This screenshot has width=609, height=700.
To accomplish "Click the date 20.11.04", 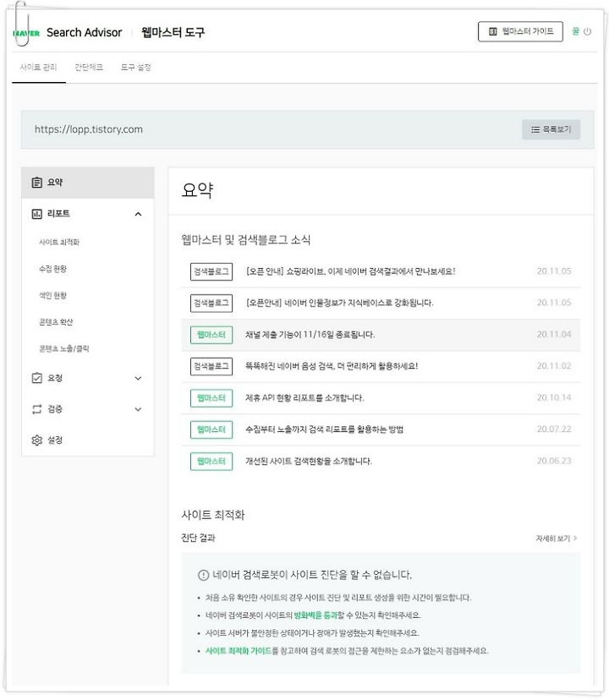I will click(554, 335).
